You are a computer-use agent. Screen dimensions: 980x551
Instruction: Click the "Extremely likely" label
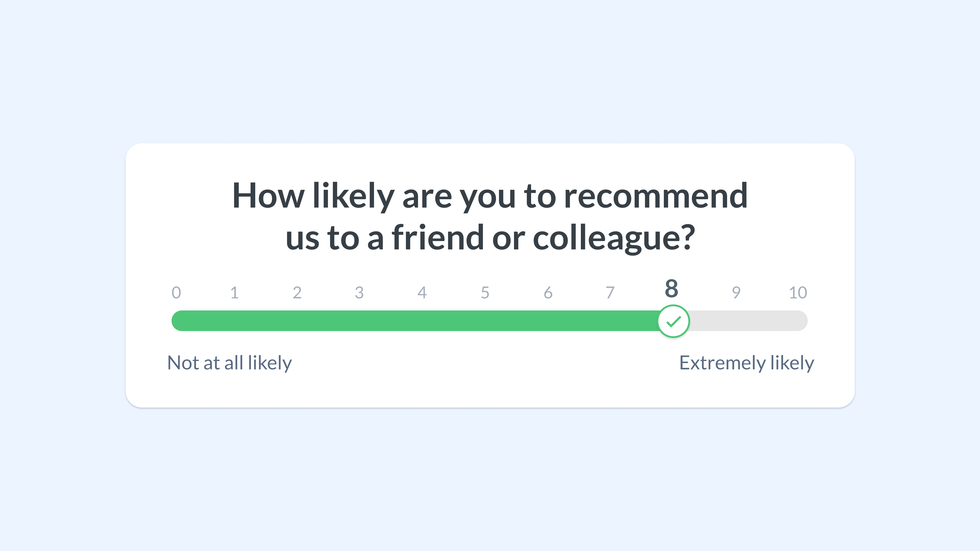[x=747, y=363]
